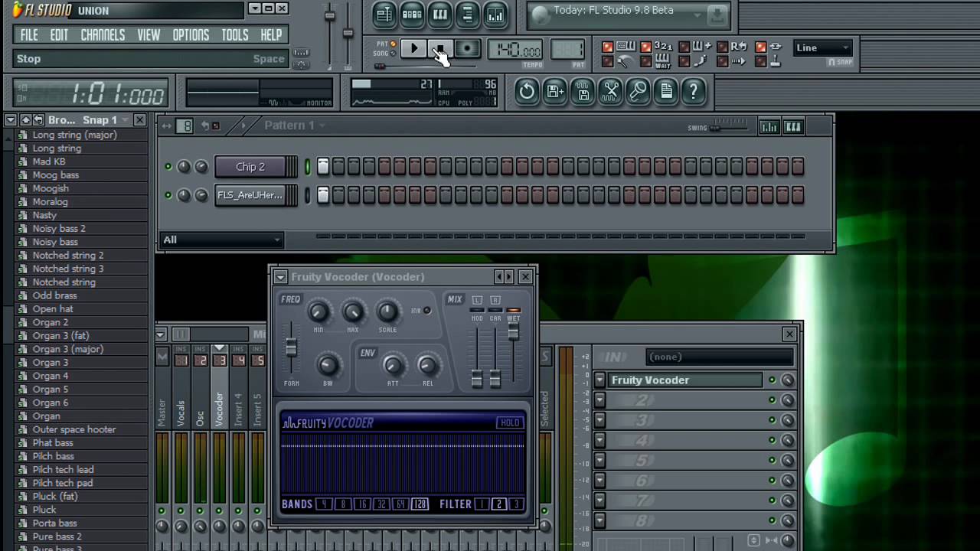Toggle the 3 2 1 countdown before recording
The image size is (980, 551).
click(x=646, y=47)
